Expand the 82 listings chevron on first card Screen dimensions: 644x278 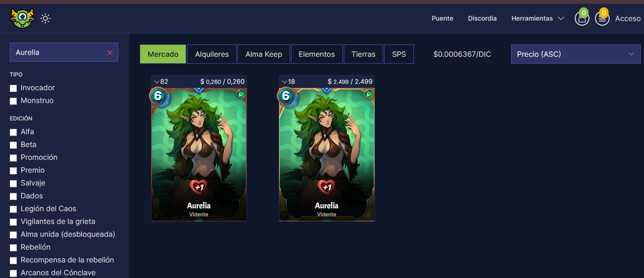[x=156, y=82]
